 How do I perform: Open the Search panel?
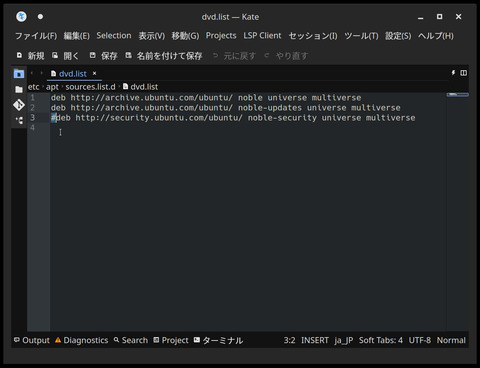tap(131, 340)
